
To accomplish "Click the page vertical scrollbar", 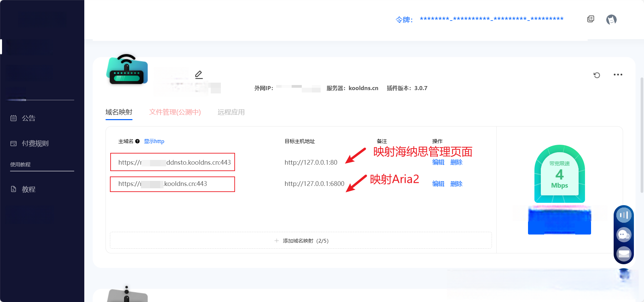I will tap(642, 135).
